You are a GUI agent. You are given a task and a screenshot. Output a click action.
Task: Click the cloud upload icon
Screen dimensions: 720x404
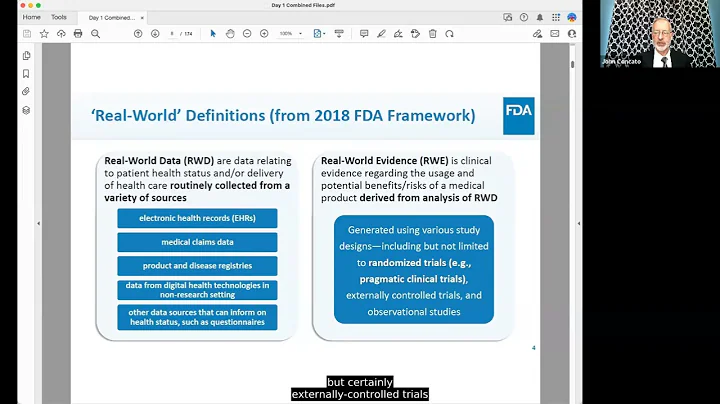pyautogui.click(x=61, y=34)
